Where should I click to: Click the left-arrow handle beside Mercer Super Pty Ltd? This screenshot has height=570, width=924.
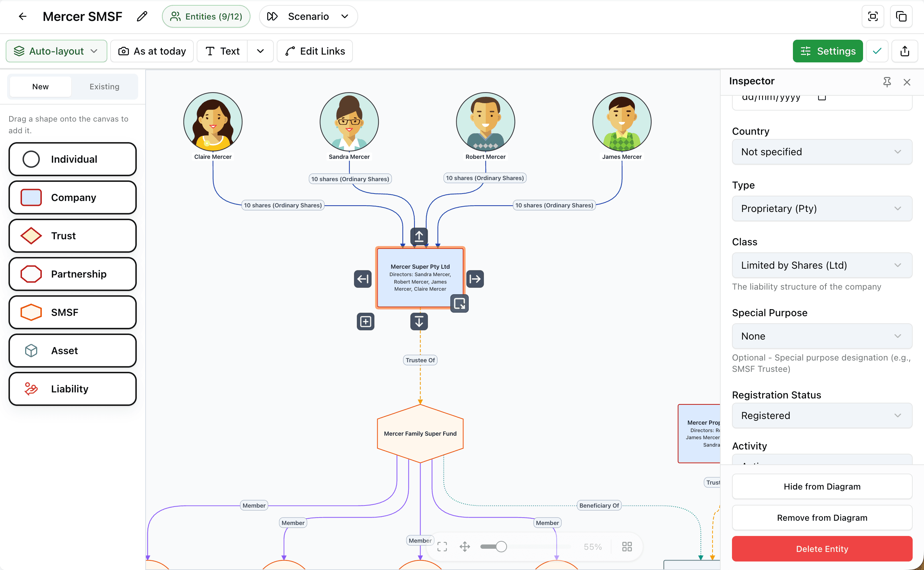363,279
